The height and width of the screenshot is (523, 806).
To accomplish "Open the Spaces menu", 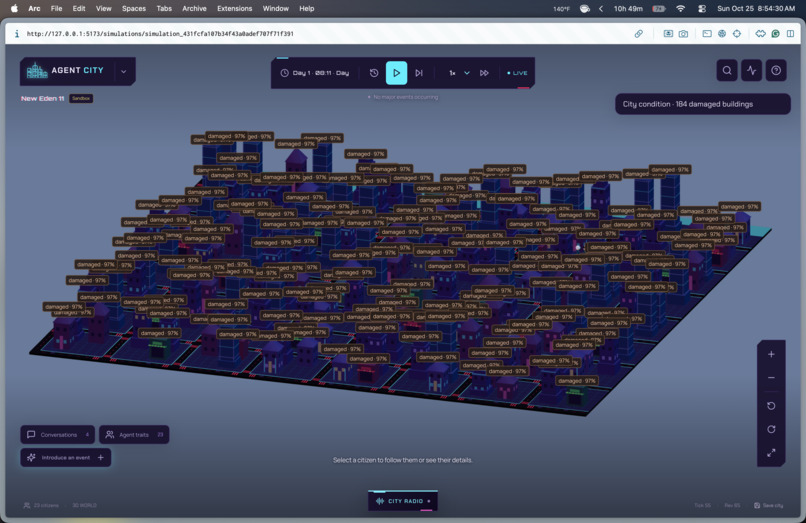I will tap(134, 8).
